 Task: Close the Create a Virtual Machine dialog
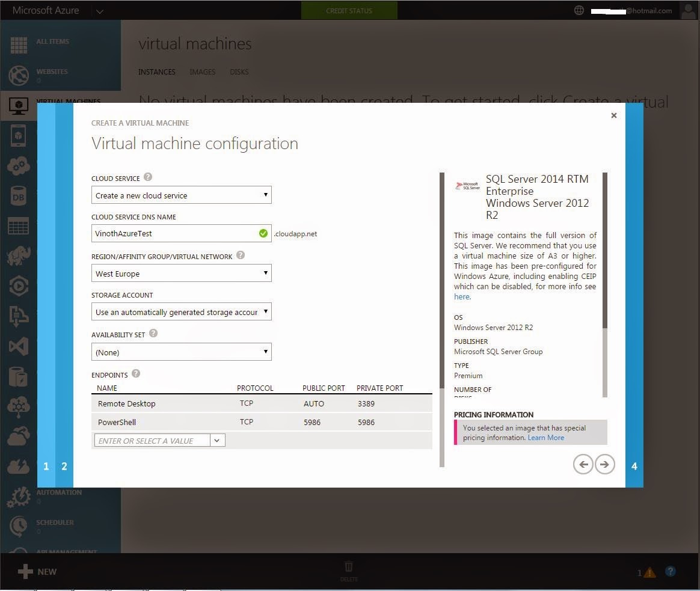614,115
